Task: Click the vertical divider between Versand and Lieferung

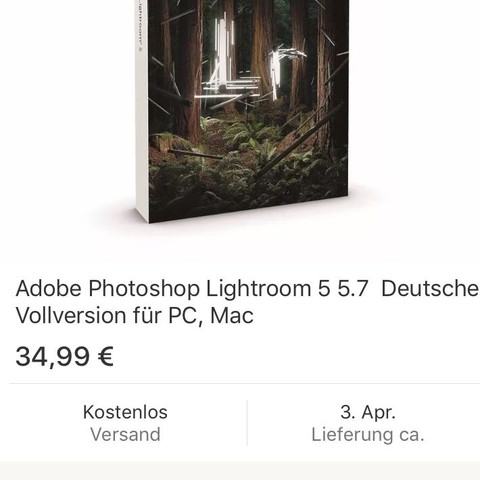Action: pos(247,423)
